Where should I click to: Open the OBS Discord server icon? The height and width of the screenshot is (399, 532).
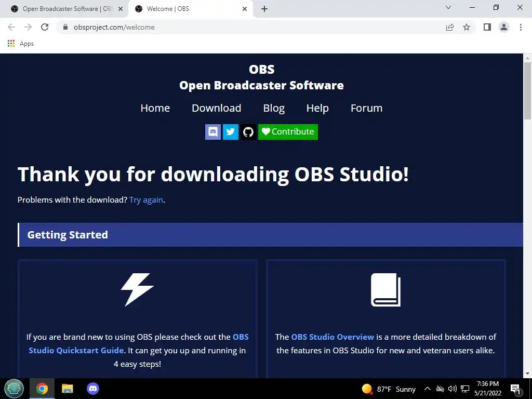click(212, 131)
